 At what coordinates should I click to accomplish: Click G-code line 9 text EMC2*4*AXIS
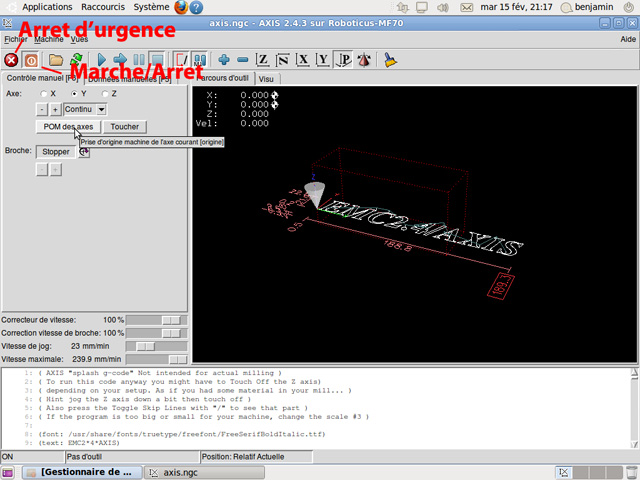tap(79, 443)
